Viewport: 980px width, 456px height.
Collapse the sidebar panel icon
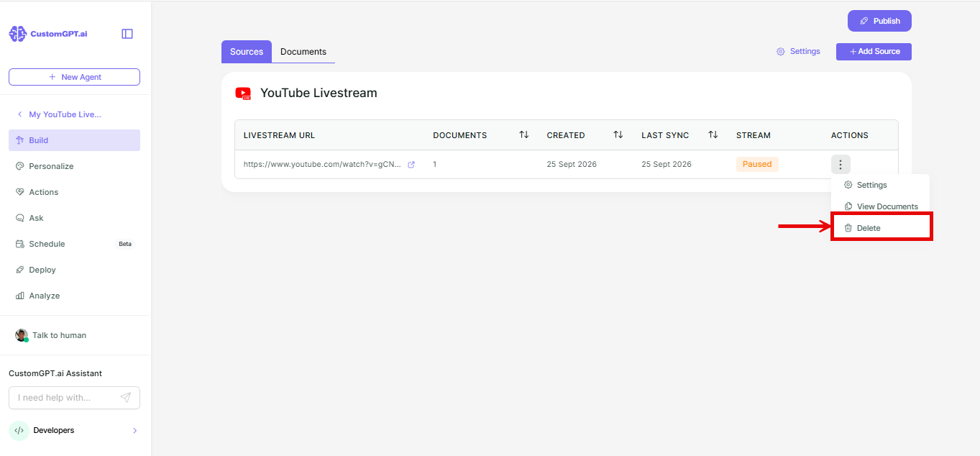[x=127, y=34]
